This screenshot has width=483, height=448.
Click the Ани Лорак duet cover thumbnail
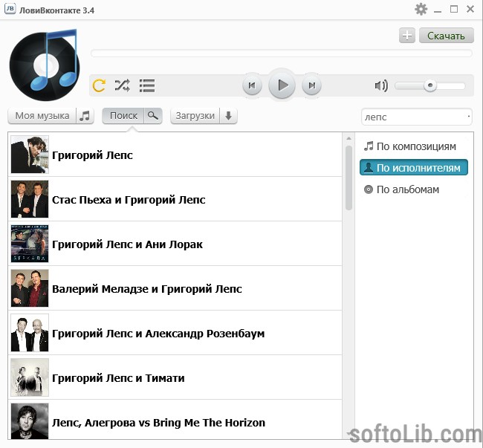[30, 244]
